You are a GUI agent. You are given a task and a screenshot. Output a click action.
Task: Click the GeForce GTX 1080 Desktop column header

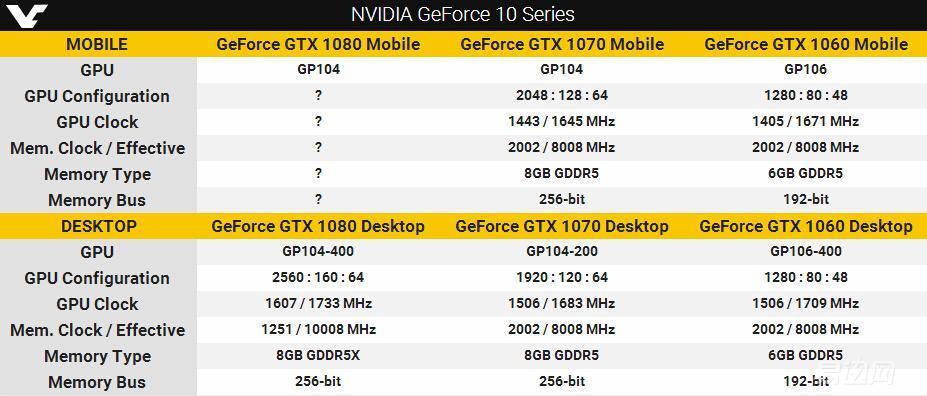(318, 226)
